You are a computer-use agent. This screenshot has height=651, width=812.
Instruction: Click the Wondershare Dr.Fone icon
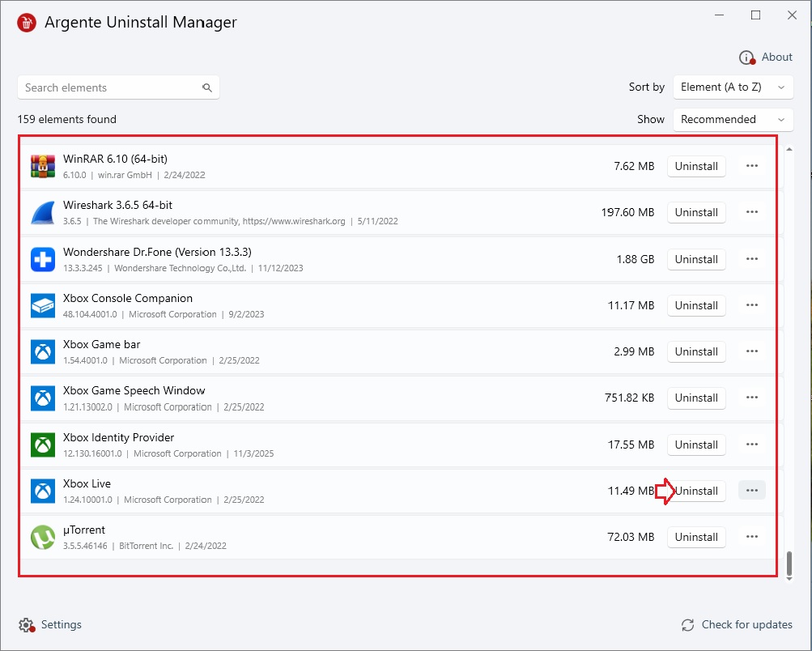pos(43,259)
